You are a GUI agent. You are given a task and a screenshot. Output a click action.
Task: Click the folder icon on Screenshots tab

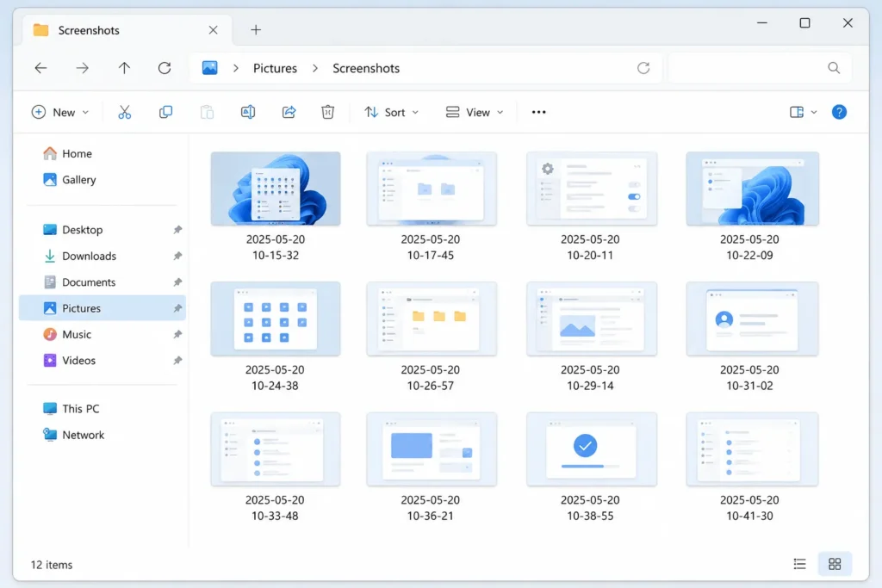click(40, 30)
